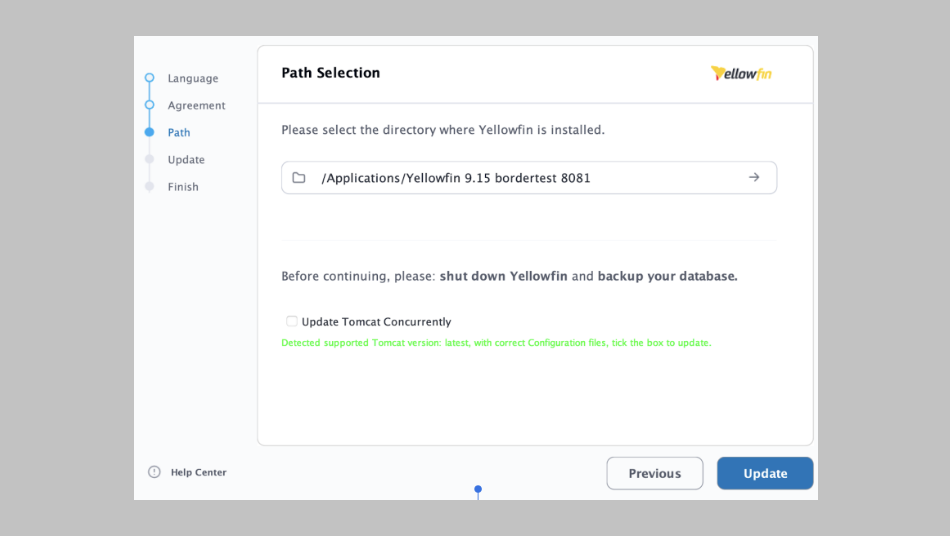Click the filled Path step circle marker

149,132
